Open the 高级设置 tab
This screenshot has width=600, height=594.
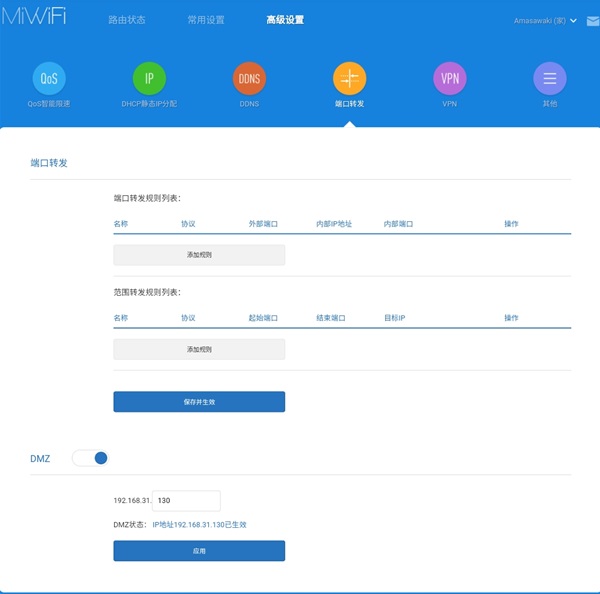(x=285, y=20)
